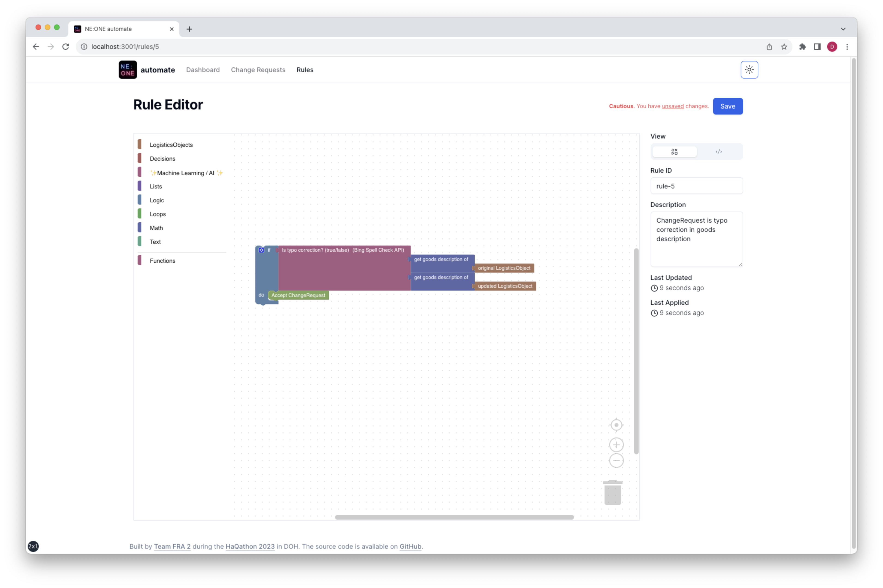
Task: Switch to code view mode
Action: (x=718, y=152)
